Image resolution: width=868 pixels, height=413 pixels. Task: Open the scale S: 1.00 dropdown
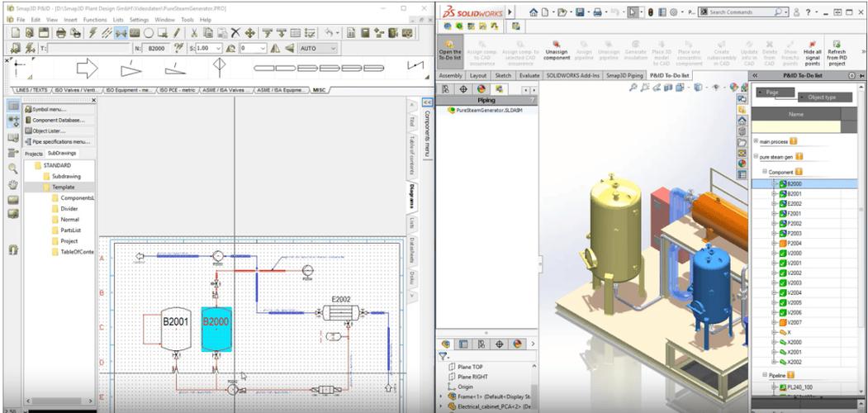click(x=216, y=49)
